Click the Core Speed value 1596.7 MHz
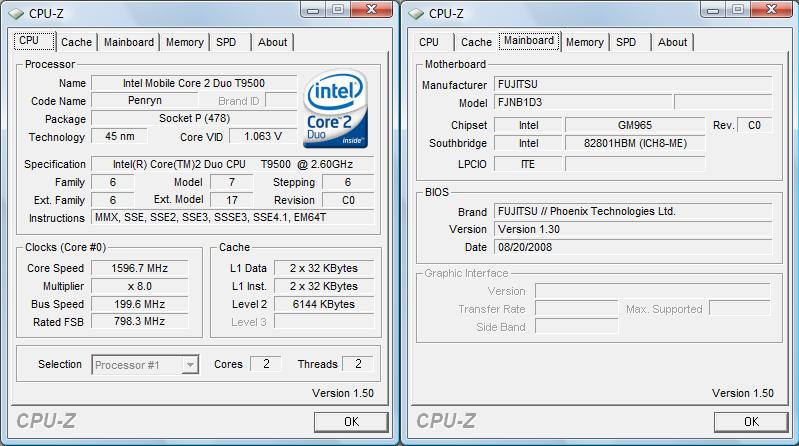 coord(140,268)
